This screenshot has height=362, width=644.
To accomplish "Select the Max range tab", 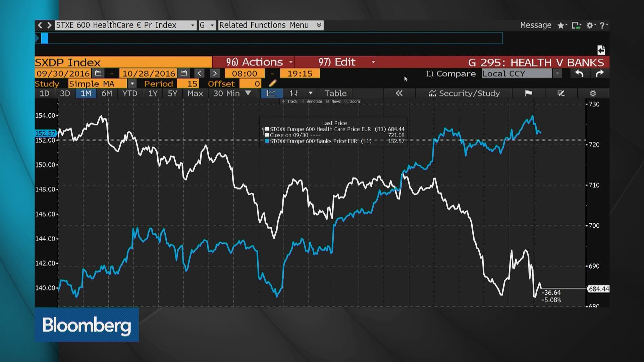I will (x=195, y=93).
